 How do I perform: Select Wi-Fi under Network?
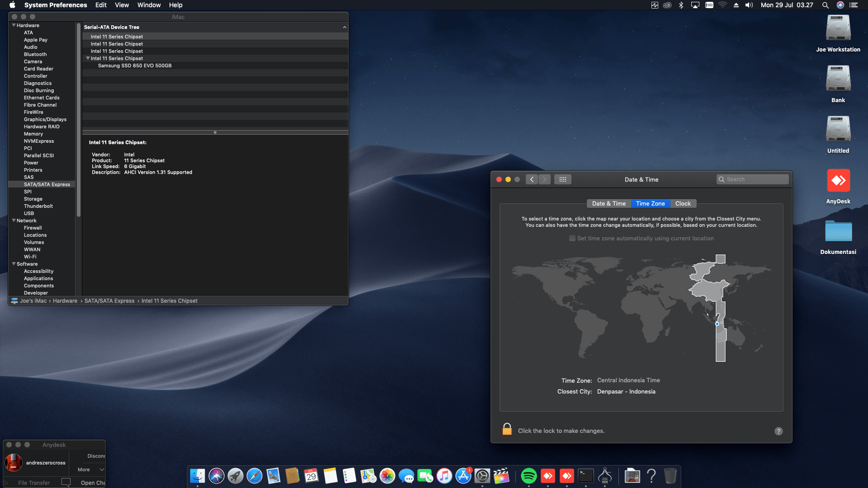point(30,257)
